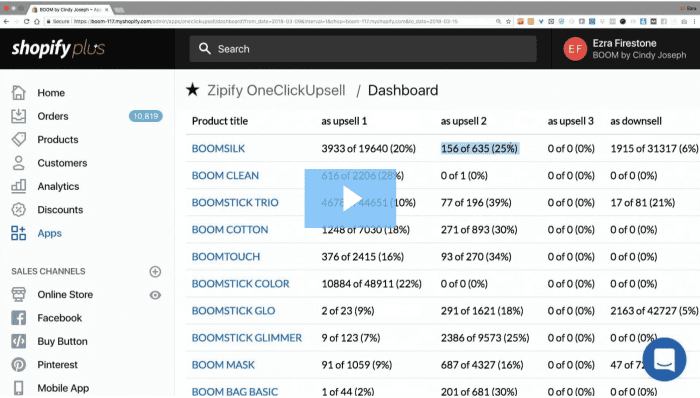This screenshot has width=700, height=398.
Task: Click the Facebook logo icon
Action: coord(19,318)
